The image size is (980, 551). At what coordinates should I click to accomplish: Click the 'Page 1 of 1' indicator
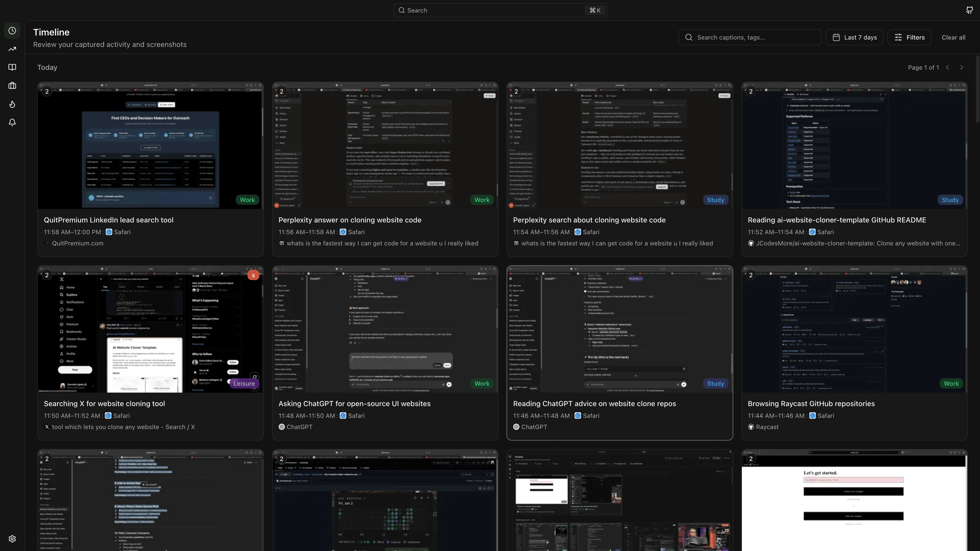(x=923, y=67)
